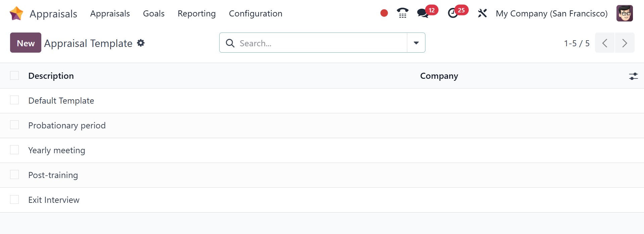Go to the Goals menu
Viewport: 644px width, 234px height.
click(x=153, y=13)
